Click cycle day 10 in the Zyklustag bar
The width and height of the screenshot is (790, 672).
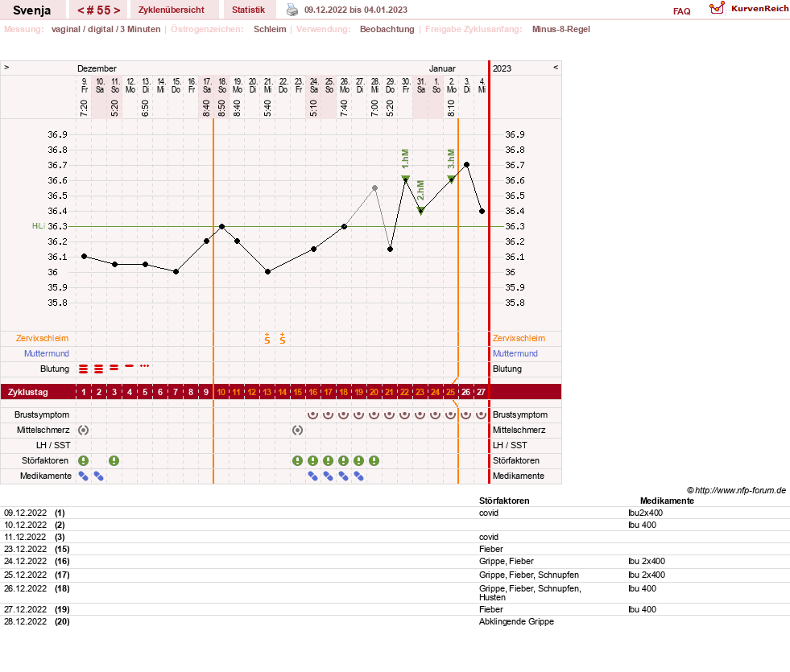tap(221, 392)
